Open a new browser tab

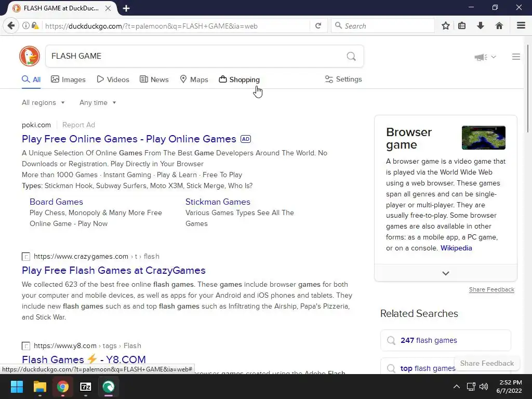pos(126,8)
